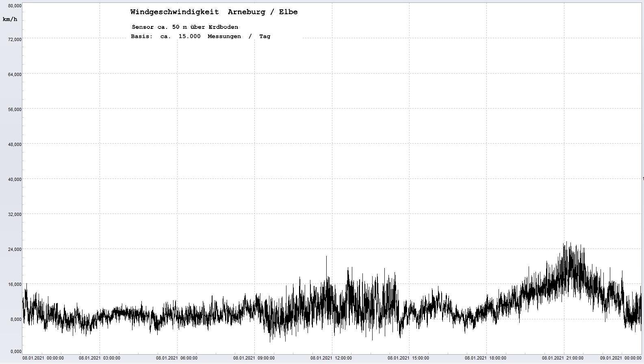Click the 08.01.2021 03:00:00 time label

pyautogui.click(x=100, y=358)
